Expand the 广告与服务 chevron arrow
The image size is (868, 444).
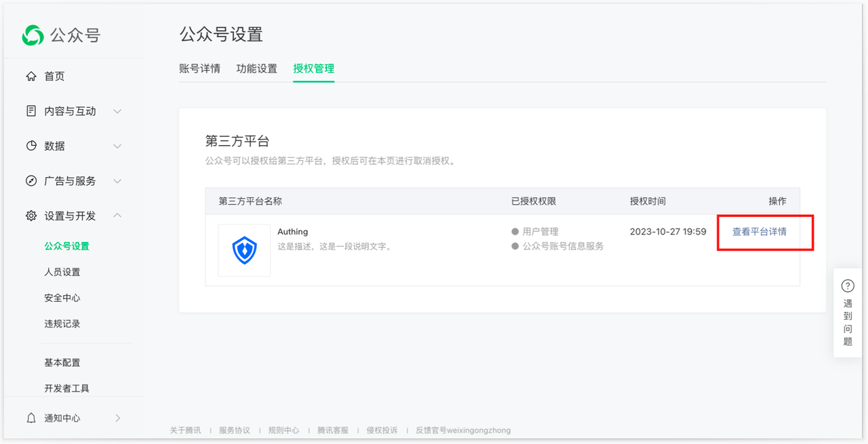117,181
